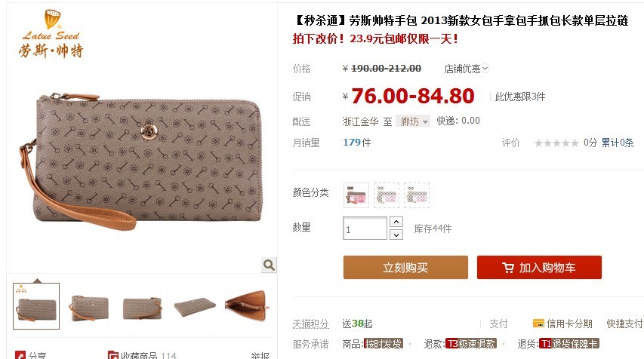This screenshot has width=644, height=359.
Task: Click the magnifier zoom icon on product image
Action: [x=269, y=265]
